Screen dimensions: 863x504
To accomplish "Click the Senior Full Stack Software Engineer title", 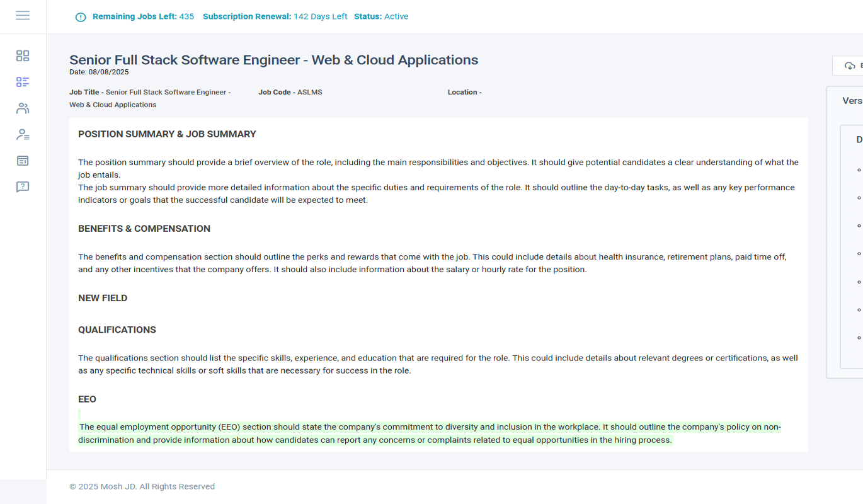I will (273, 59).
